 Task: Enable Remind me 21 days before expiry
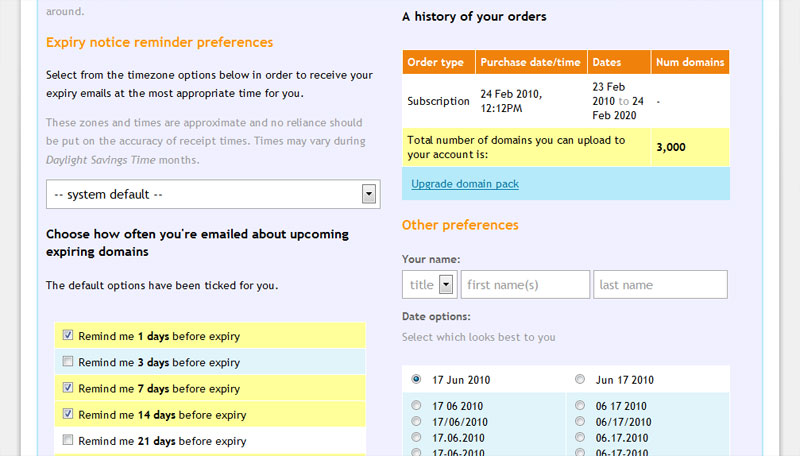pyautogui.click(x=68, y=440)
